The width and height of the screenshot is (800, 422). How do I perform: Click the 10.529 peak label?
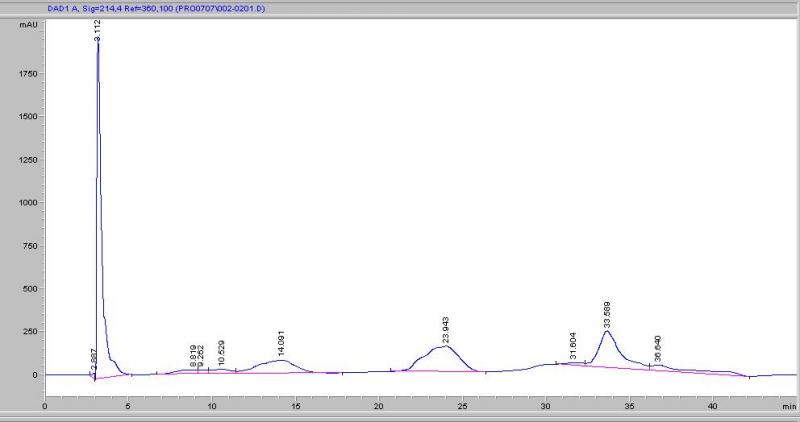coord(221,353)
